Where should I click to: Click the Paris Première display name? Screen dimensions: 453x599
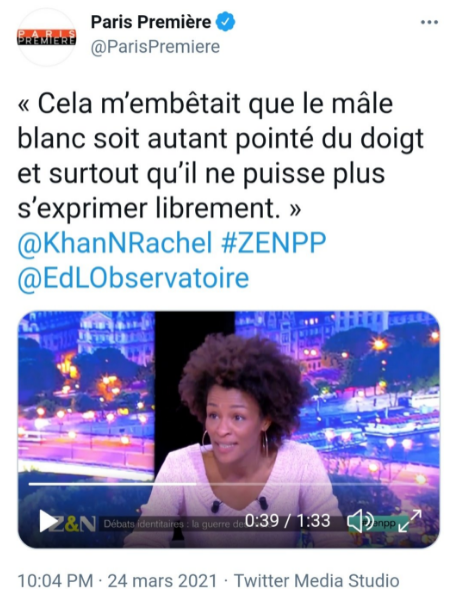click(x=151, y=22)
